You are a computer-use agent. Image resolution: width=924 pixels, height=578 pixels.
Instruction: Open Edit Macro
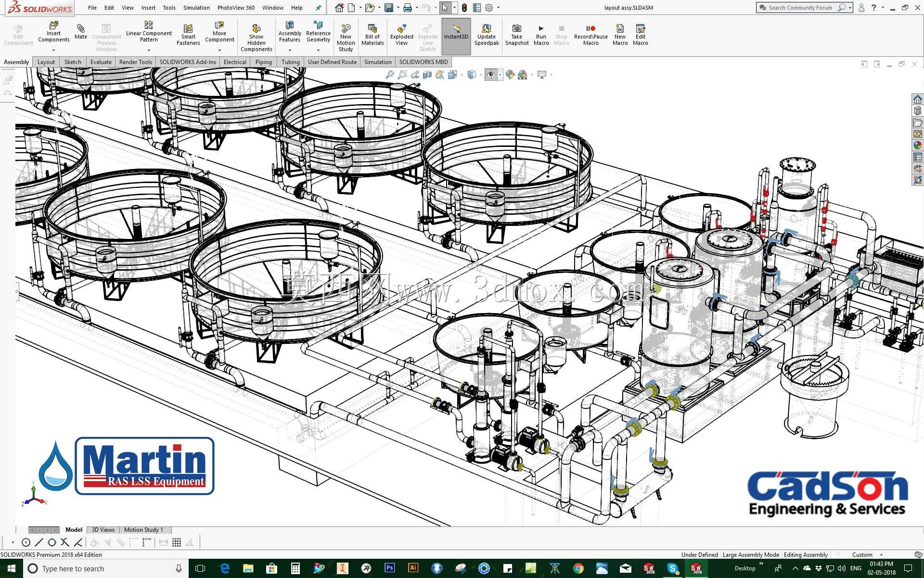coord(641,35)
